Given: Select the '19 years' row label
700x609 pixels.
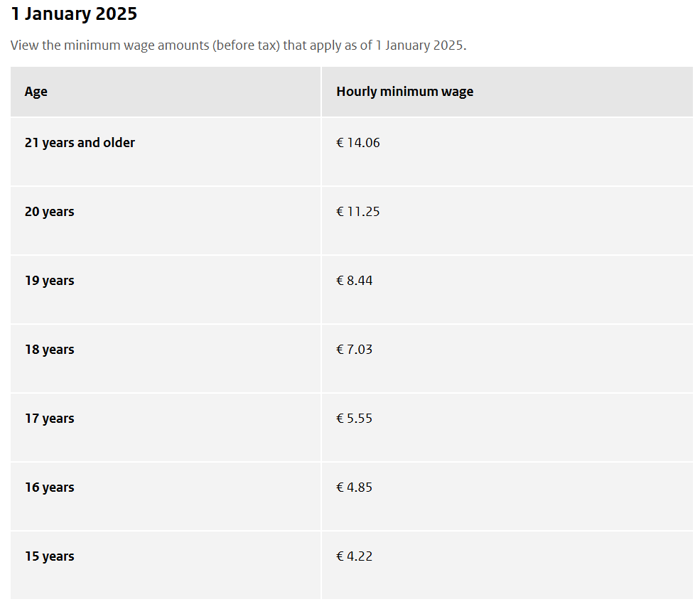Looking at the screenshot, I should pos(49,281).
